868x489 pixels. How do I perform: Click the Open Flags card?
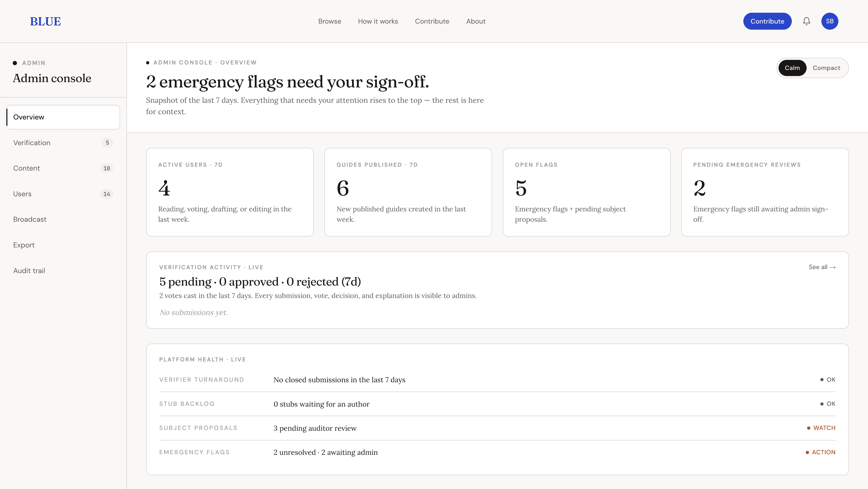click(x=586, y=192)
